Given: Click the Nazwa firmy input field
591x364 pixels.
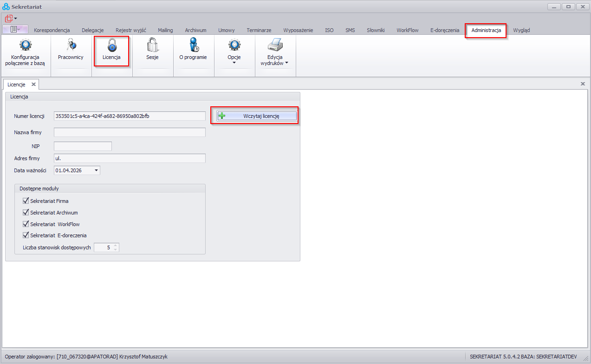Looking at the screenshot, I should pos(130,132).
